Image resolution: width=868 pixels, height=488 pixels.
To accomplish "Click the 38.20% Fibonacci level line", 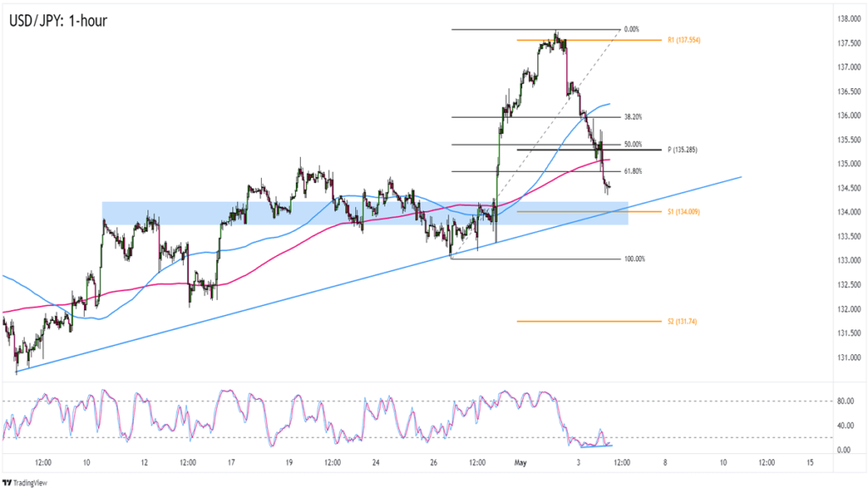I will (x=492, y=117).
